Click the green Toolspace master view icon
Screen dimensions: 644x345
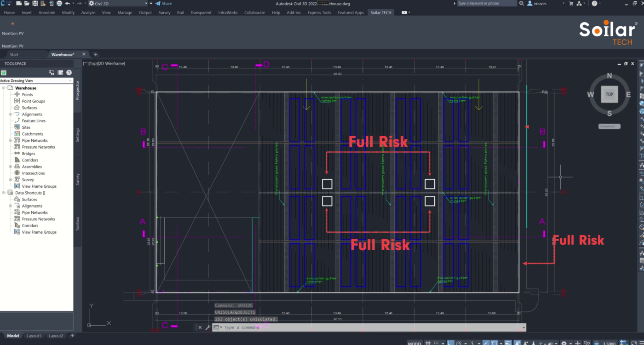[4, 73]
